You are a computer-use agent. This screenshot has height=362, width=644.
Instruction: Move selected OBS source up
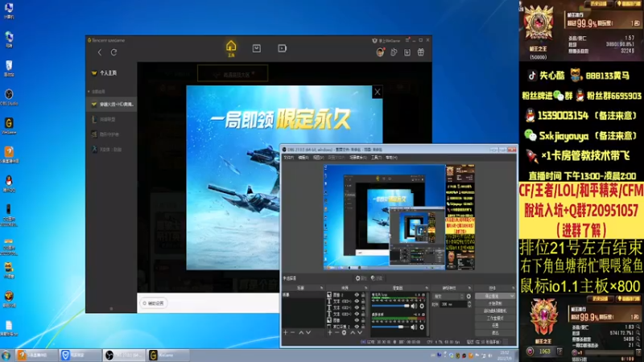pyautogui.click(x=353, y=332)
